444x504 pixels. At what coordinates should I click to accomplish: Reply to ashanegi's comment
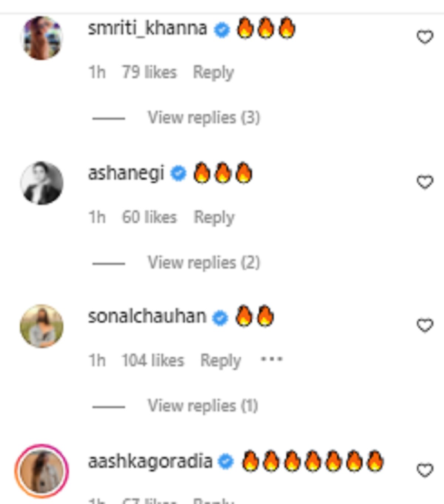pyautogui.click(x=214, y=217)
